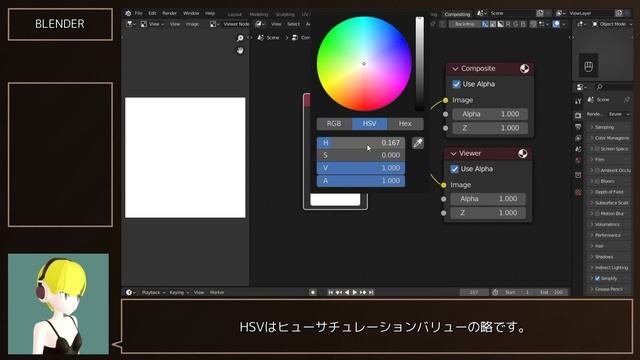The height and width of the screenshot is (360, 640).
Task: Collapse the Composite node chevron
Action: pyautogui.click(x=455, y=69)
